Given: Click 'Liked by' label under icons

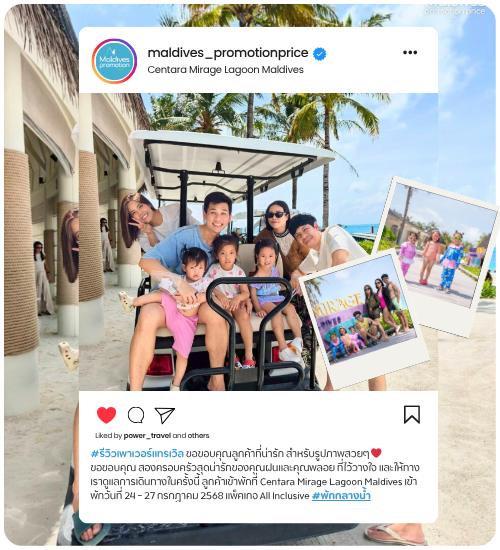Looking at the screenshot, I should 108,436.
